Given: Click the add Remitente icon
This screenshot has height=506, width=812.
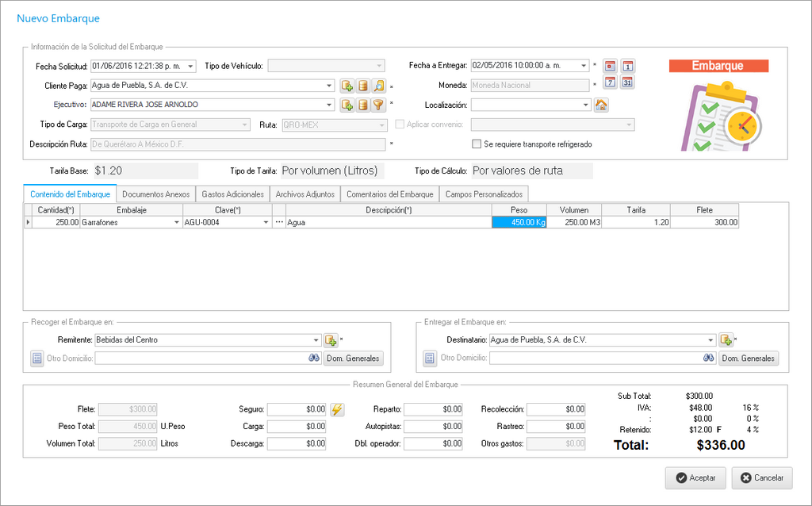Looking at the screenshot, I should pyautogui.click(x=331, y=340).
